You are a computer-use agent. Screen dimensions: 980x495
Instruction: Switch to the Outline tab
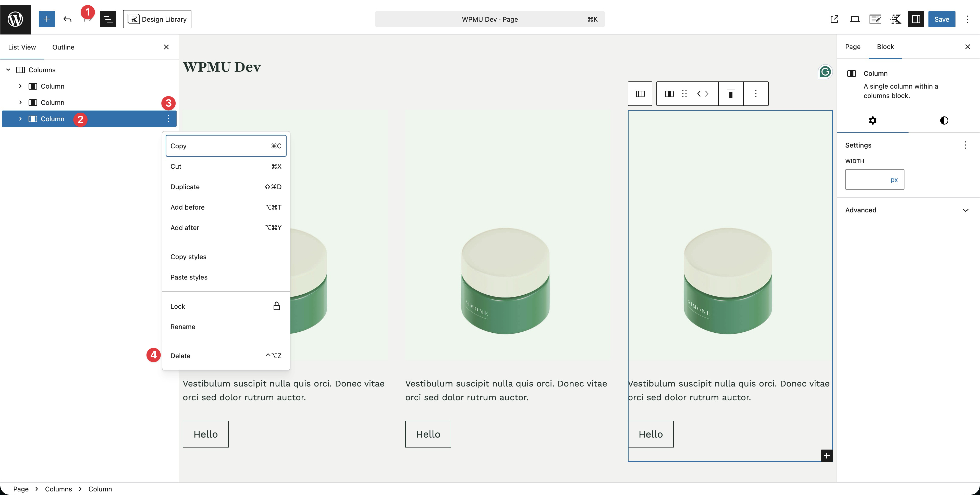pos(63,47)
